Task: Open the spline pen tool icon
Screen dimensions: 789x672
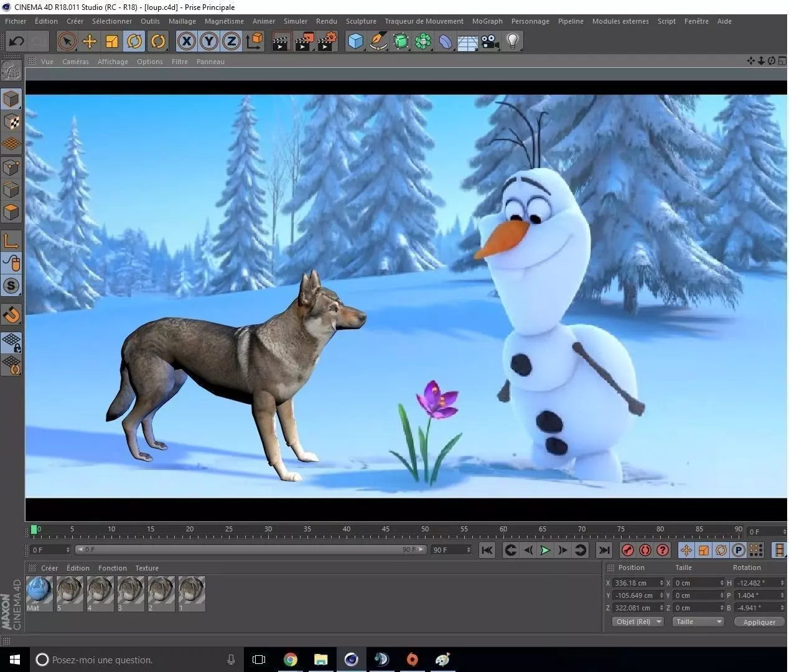Action: (378, 42)
